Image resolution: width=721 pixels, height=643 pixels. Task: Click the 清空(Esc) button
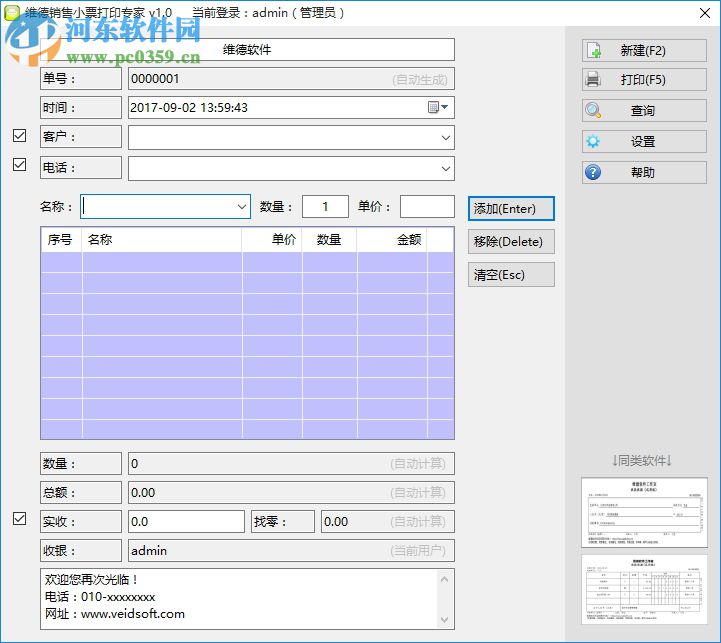click(511, 275)
